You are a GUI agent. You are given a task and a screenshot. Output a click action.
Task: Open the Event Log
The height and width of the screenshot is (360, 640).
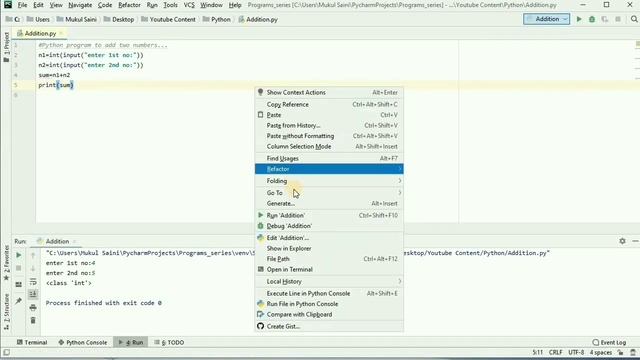pos(609,342)
